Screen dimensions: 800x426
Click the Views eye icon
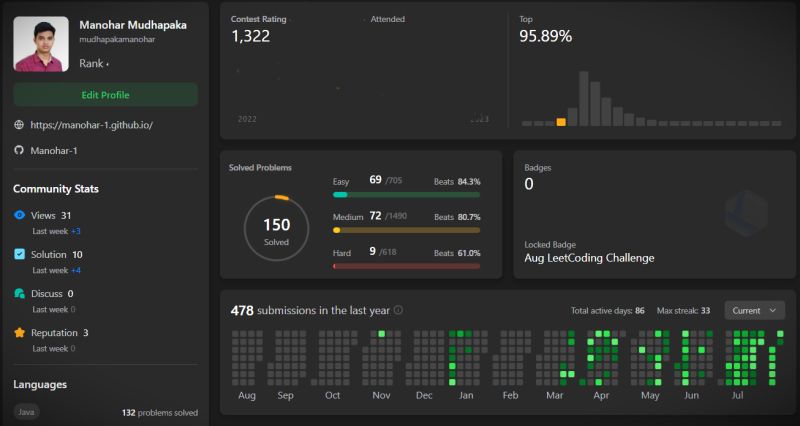coord(19,215)
